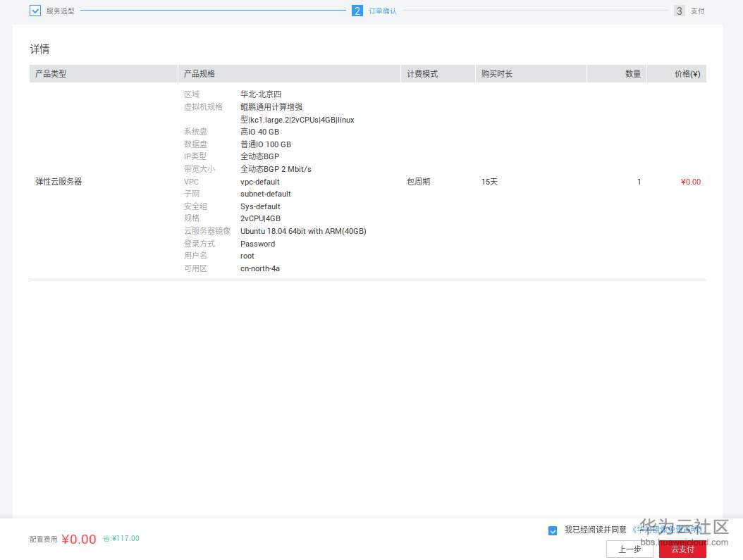Screen dimensions: 743x560
Task: Click the 配置费用 ¥0.00 total
Action: [63, 539]
